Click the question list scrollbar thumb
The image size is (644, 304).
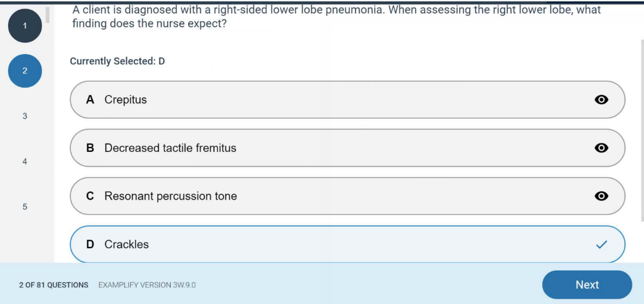pyautogui.click(x=48, y=15)
